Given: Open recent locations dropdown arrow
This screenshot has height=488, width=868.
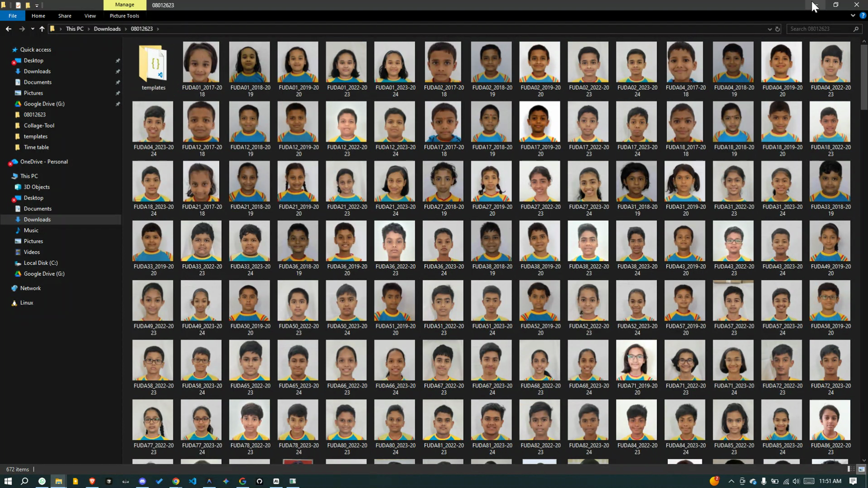Looking at the screenshot, I should pyautogui.click(x=32, y=29).
